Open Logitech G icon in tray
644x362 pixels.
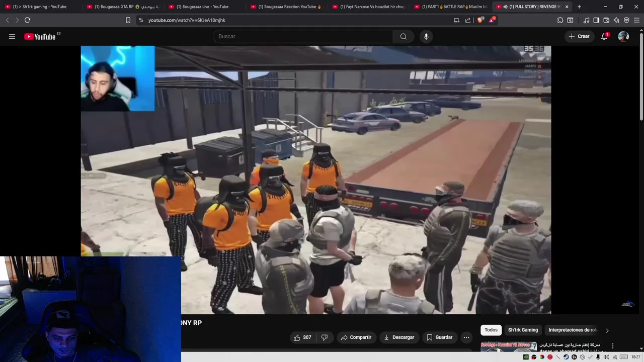pos(574,357)
